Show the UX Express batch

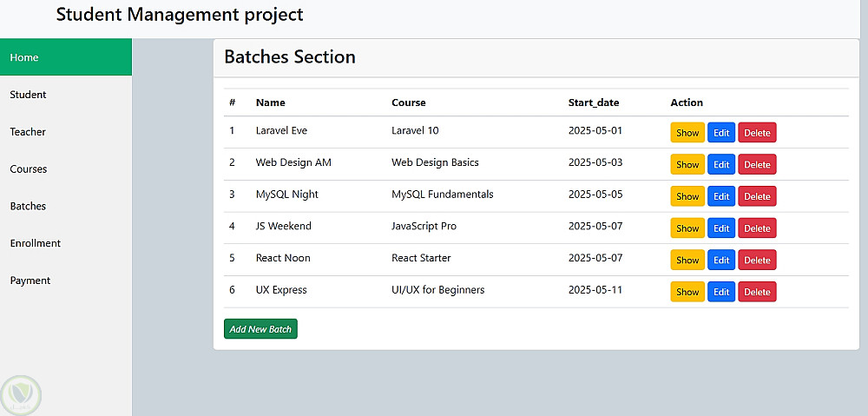(x=687, y=292)
